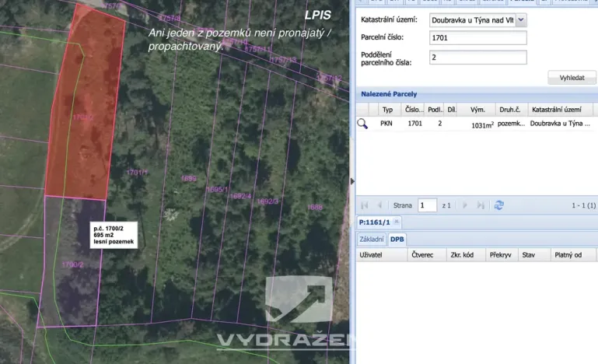Open the Katastrální území dropdown
This screenshot has width=598, height=364.
point(521,20)
